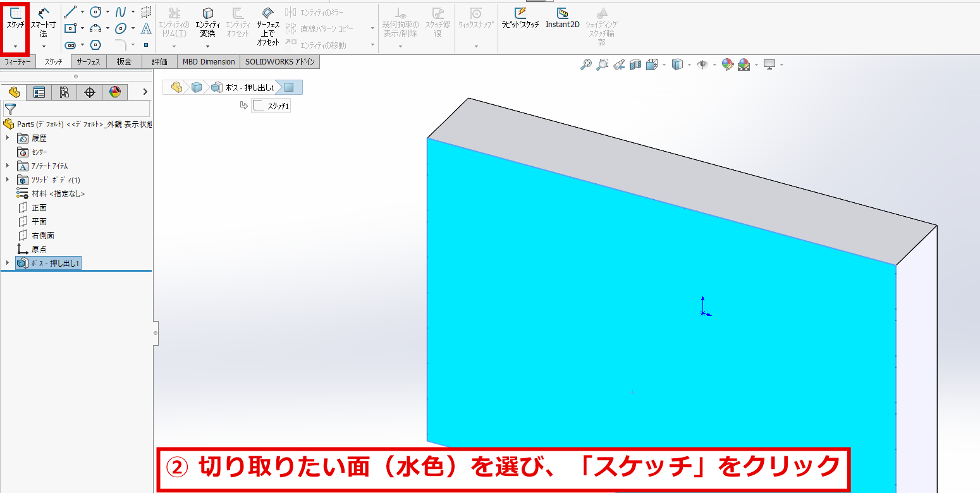The image size is (980, 493).
Task: Open the スケッチ button dropdown arrow
Action: coord(15,46)
